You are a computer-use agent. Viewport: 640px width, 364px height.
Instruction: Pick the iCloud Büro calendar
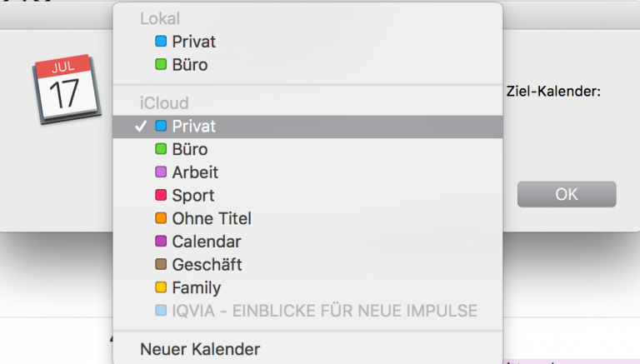tap(190, 150)
